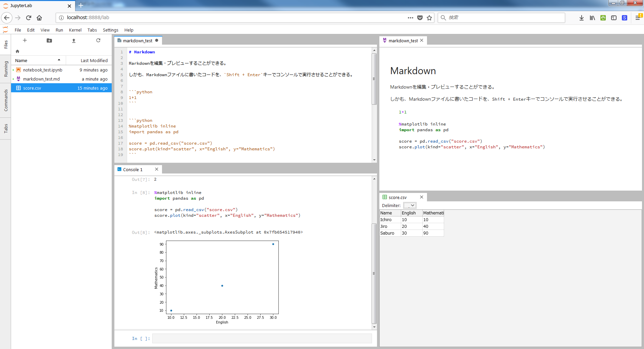Viewport: 644px width, 349px height.
Task: Close the score.csv tab
Action: click(422, 197)
